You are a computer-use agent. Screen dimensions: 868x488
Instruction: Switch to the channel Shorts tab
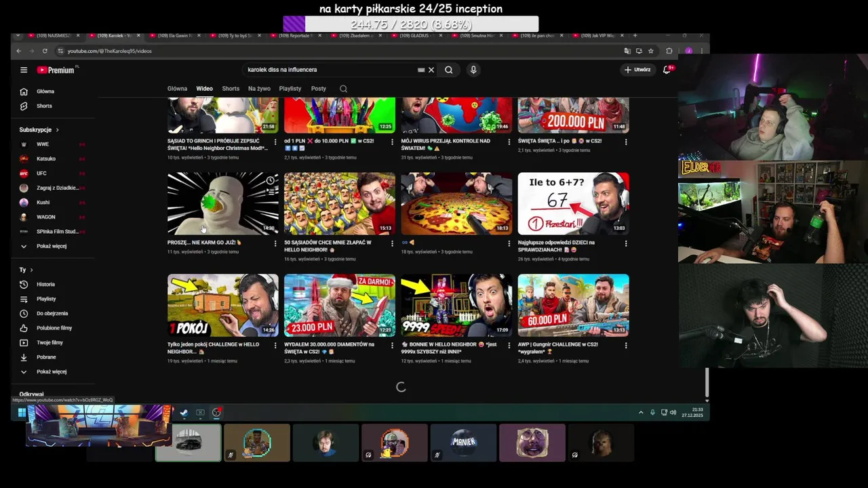(231, 89)
